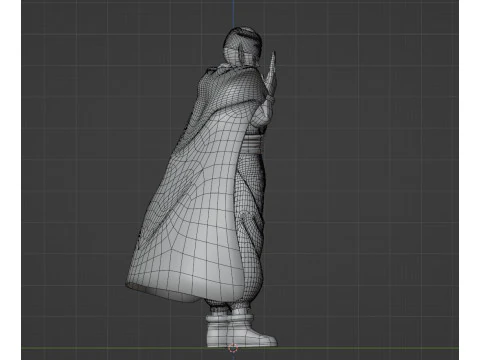Click the waist sash on the character
This screenshot has width=480, height=360.
pyautogui.click(x=253, y=144)
